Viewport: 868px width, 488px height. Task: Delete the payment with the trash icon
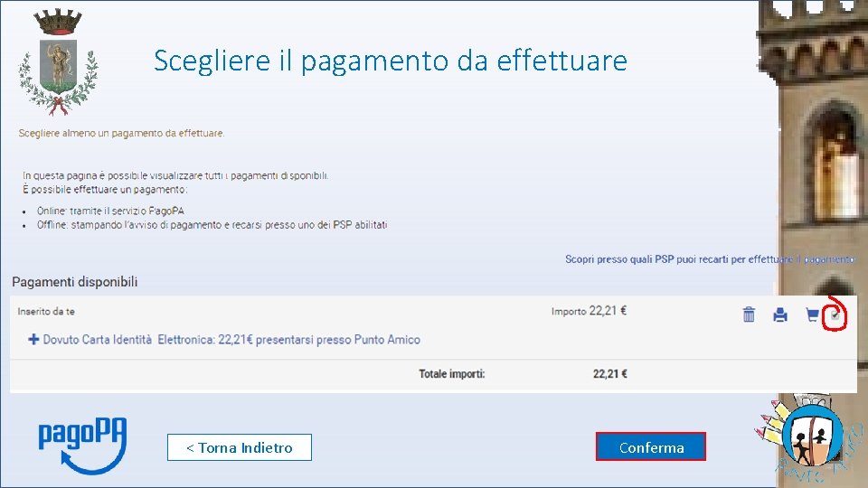coord(749,314)
